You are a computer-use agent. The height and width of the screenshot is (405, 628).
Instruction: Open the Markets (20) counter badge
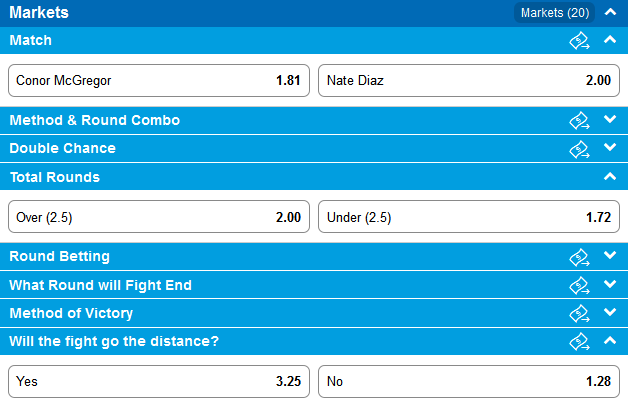click(x=555, y=13)
